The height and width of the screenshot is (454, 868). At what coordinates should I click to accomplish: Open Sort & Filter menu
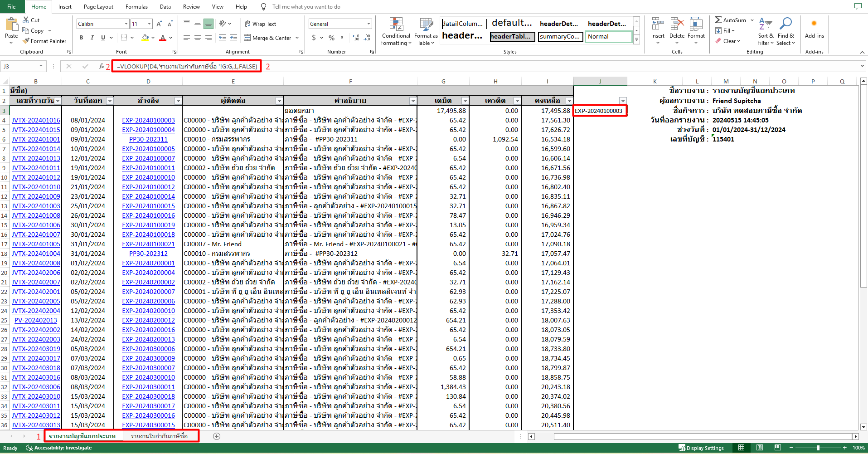click(766, 31)
